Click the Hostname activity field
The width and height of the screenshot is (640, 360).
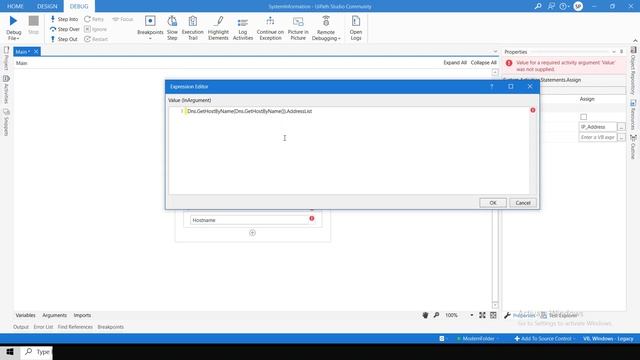click(249, 220)
